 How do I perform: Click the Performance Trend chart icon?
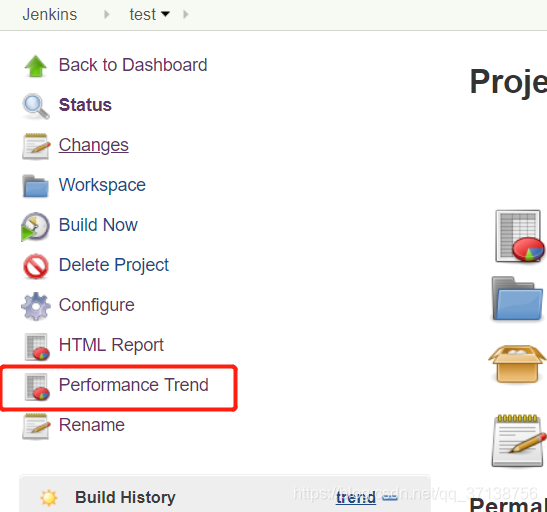[37, 386]
